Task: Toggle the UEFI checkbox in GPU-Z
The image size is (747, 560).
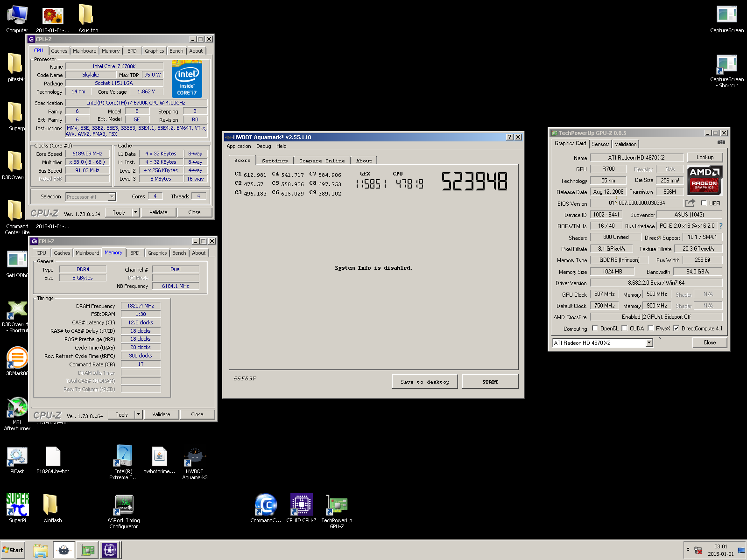Action: pyautogui.click(x=704, y=203)
